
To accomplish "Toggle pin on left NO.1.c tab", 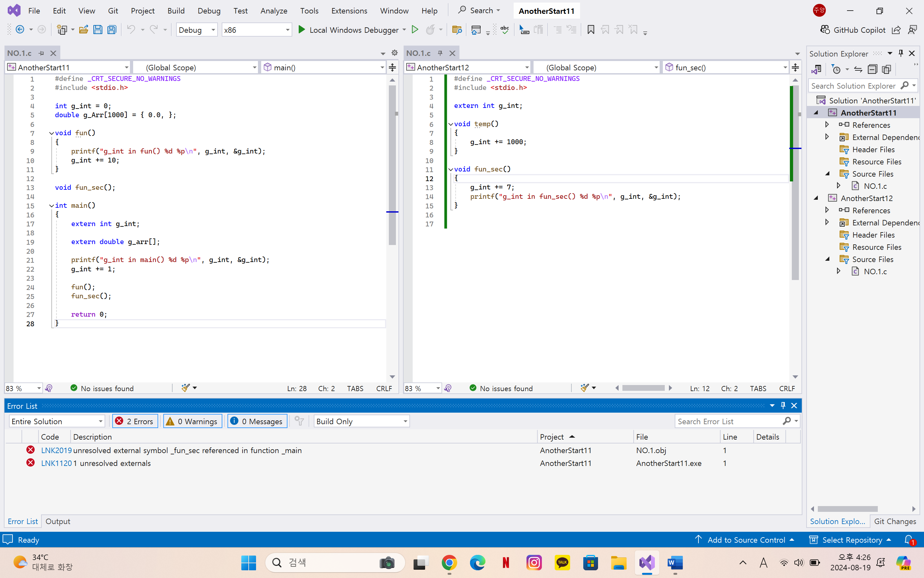I will [41, 53].
